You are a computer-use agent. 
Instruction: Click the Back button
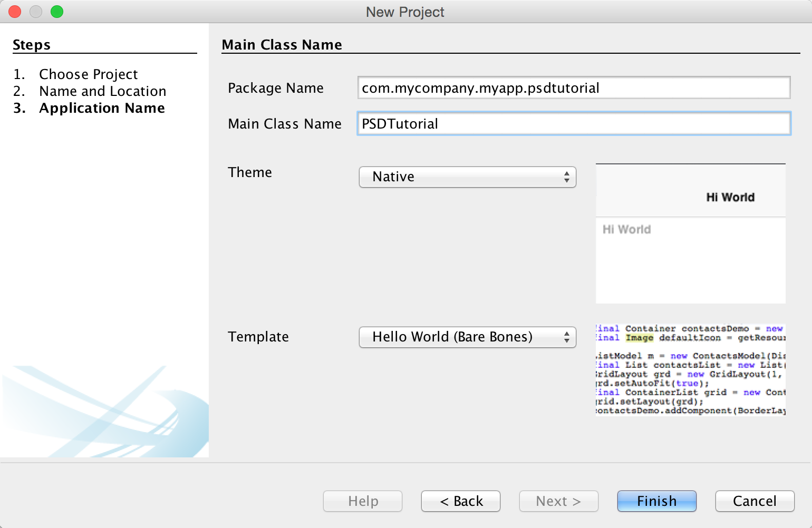pyautogui.click(x=460, y=501)
